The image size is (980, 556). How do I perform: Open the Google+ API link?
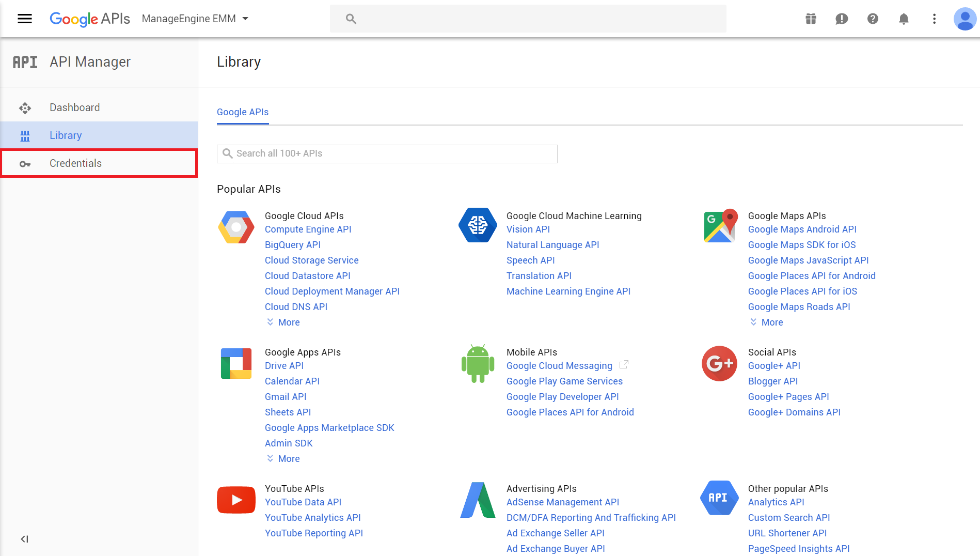tap(774, 366)
